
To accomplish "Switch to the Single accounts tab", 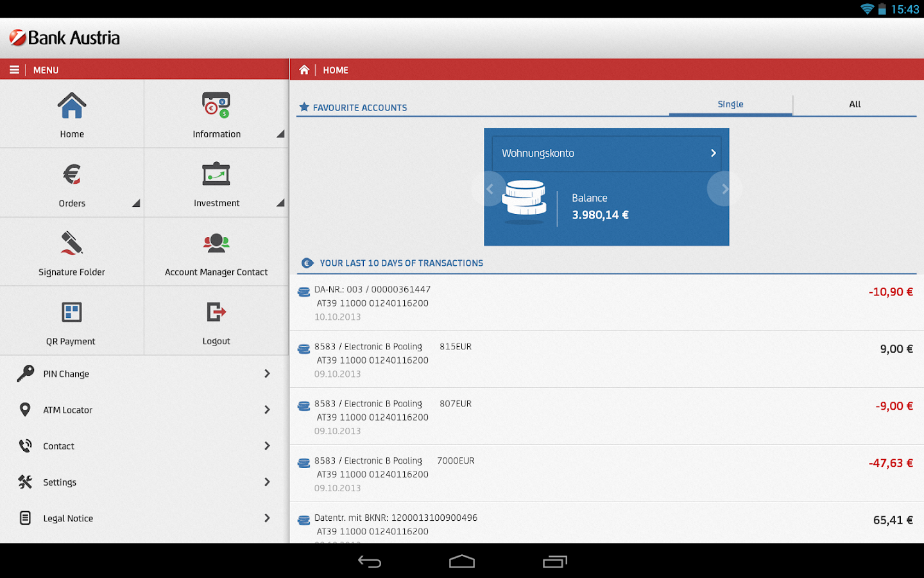I will (730, 105).
